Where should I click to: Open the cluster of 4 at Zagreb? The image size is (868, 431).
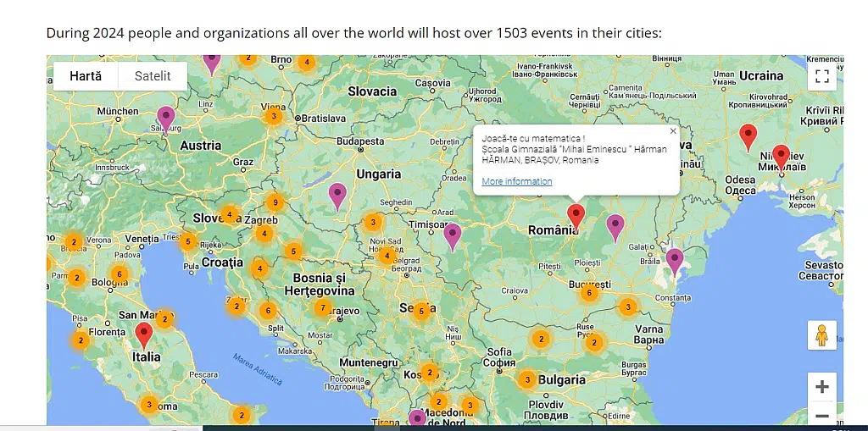click(264, 234)
